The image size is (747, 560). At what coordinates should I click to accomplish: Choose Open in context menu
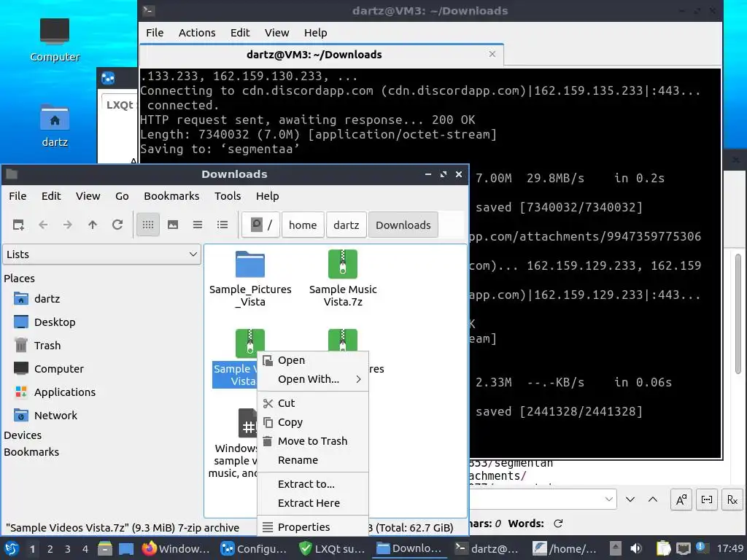313,360
